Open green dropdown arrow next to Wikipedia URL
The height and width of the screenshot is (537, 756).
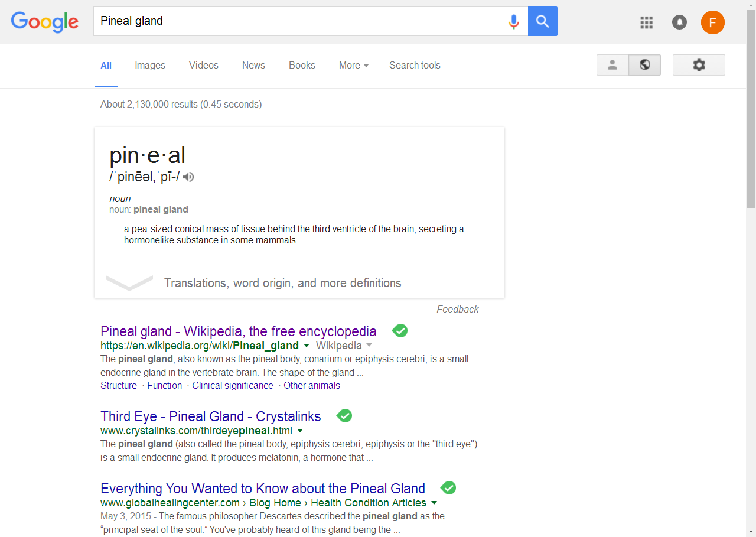[x=306, y=346]
